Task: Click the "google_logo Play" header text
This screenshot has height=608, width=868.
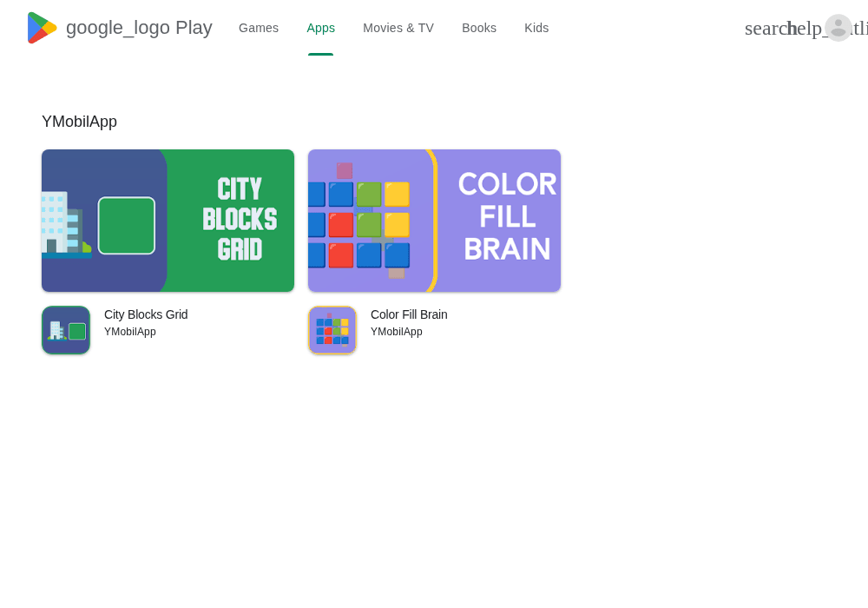Action: (139, 28)
